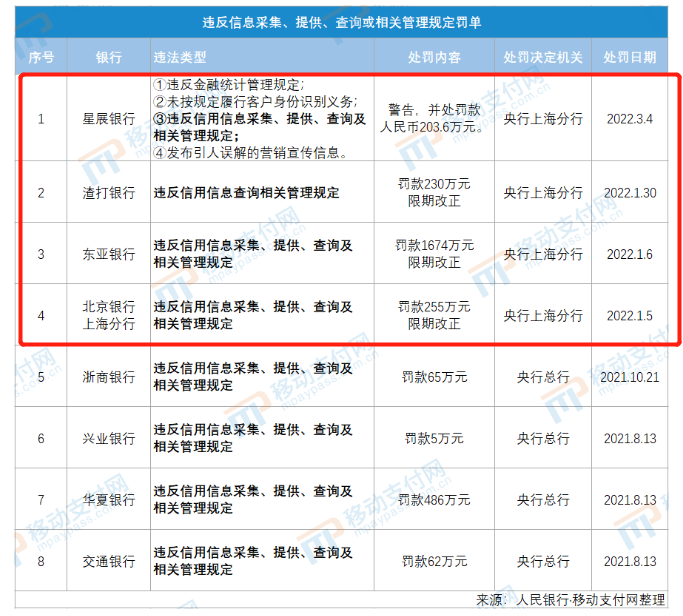
Task: Click the date 2022.3.4
Action: [x=629, y=118]
